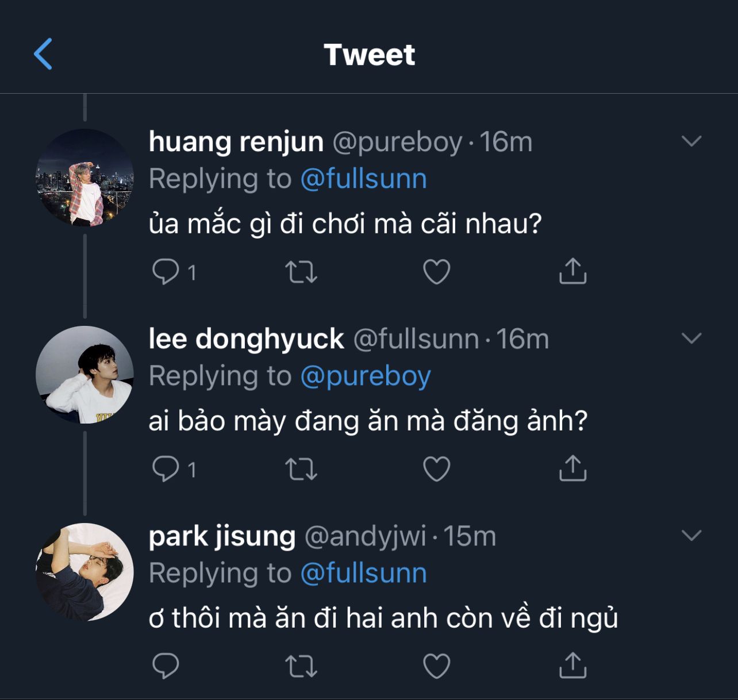This screenshot has width=738, height=700.
Task: Reply to park jisung's tweet
Action: [x=166, y=666]
